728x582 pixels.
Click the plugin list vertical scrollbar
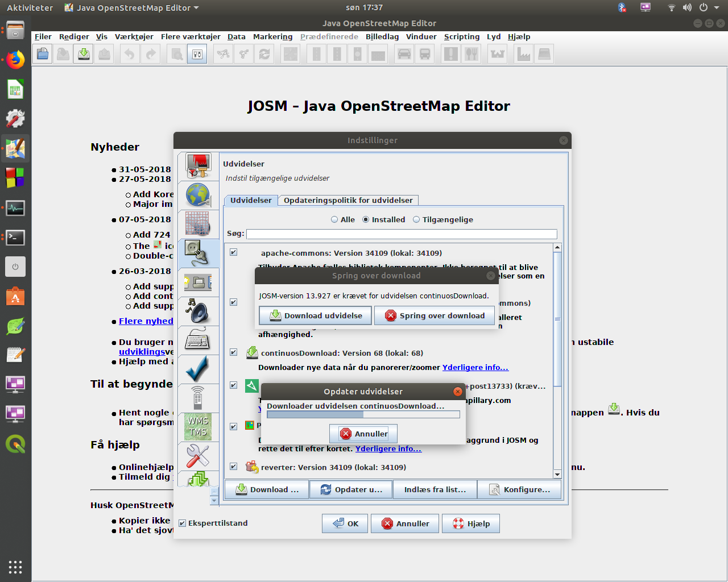click(x=557, y=319)
